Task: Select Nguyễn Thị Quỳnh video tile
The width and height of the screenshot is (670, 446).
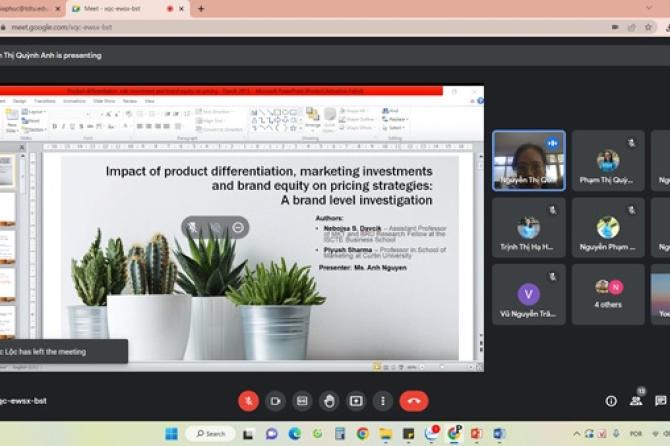Action: [x=528, y=160]
